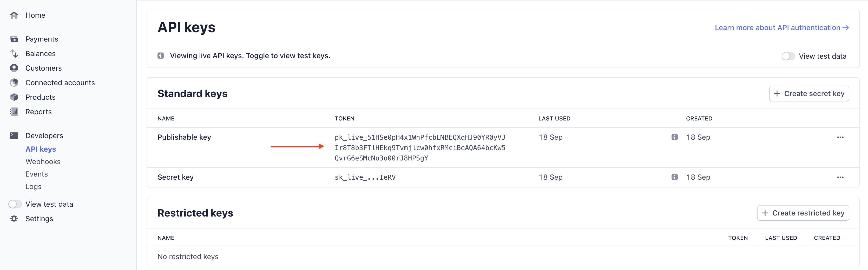The height and width of the screenshot is (270, 868).
Task: Open the Secret key row options menu
Action: pyautogui.click(x=841, y=177)
